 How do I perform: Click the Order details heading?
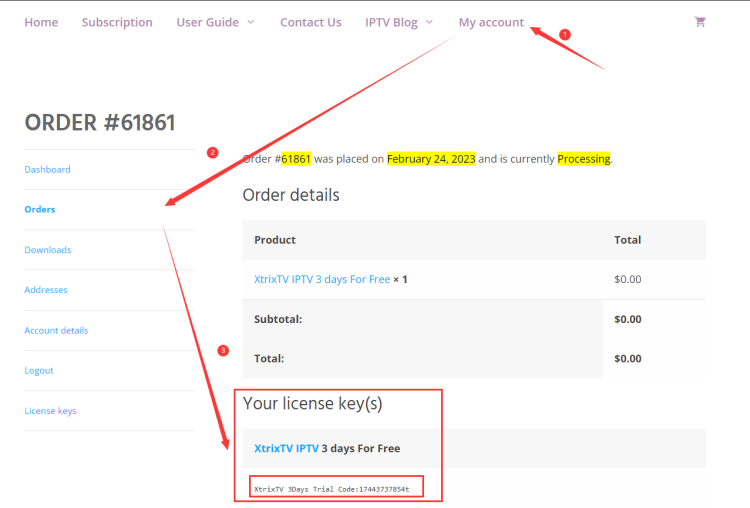pos(291,195)
